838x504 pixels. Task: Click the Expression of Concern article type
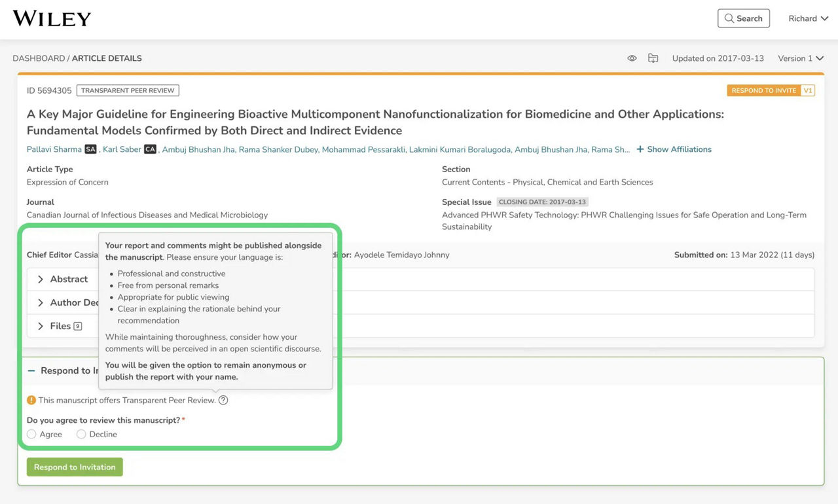67,182
